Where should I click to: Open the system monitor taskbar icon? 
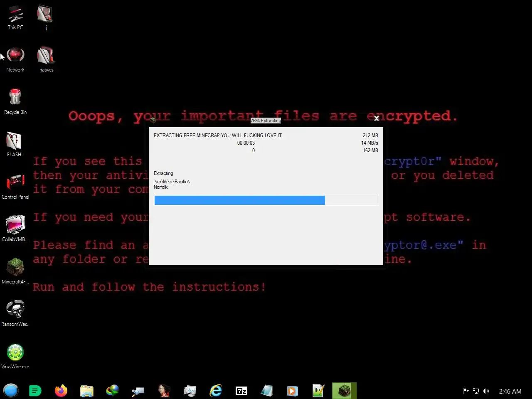click(190, 391)
